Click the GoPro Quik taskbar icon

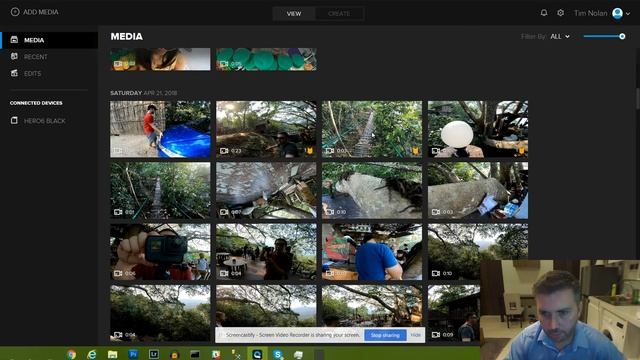click(x=257, y=354)
